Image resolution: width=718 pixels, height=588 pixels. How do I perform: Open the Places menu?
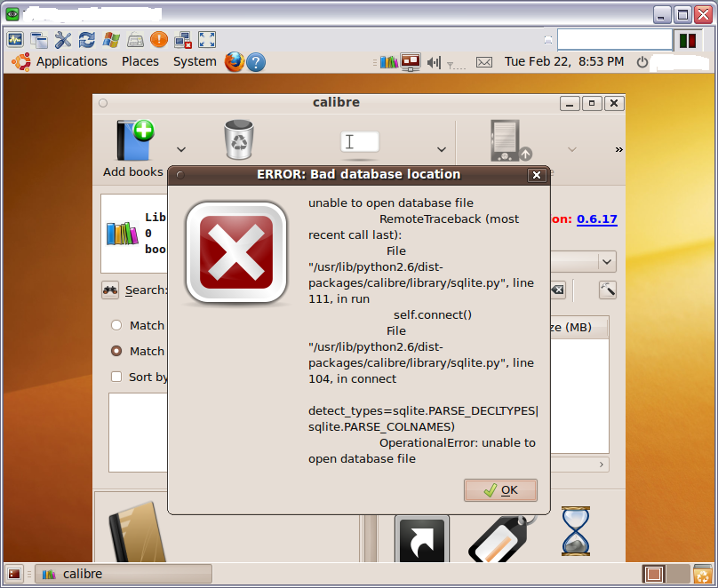pos(140,61)
